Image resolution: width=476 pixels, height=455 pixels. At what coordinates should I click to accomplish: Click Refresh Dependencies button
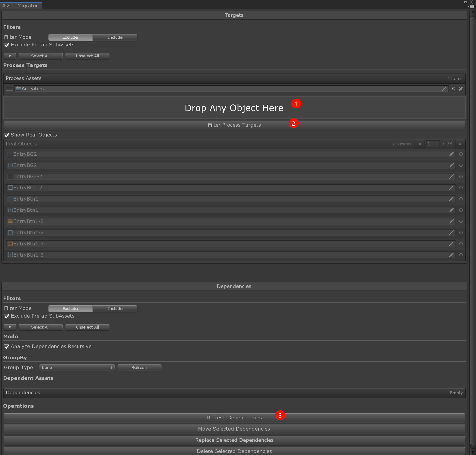tap(234, 418)
